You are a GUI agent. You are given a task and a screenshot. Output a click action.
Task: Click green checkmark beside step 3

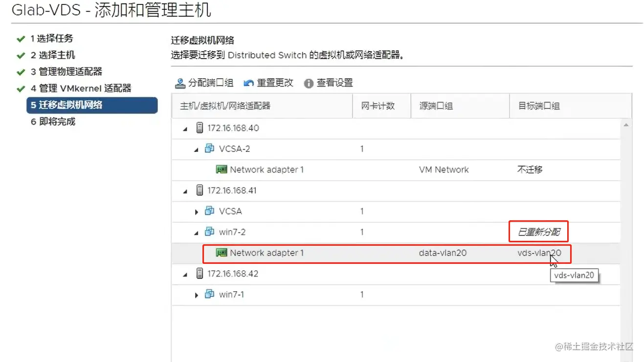21,72
